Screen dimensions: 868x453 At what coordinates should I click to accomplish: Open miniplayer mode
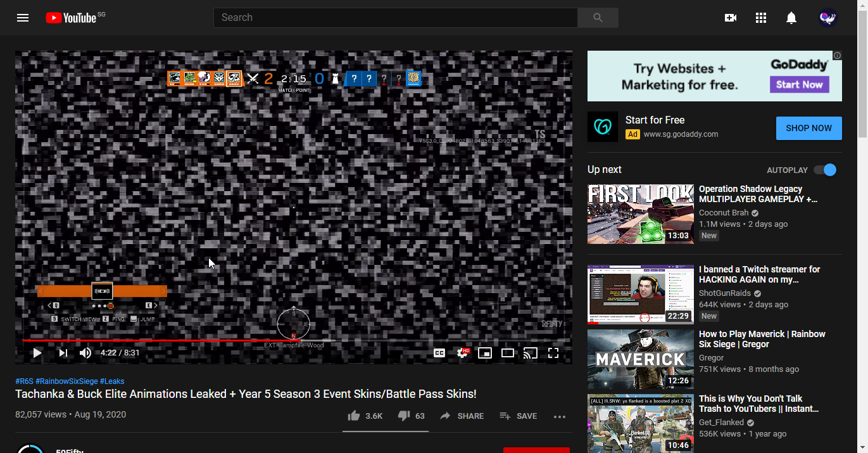(x=485, y=353)
